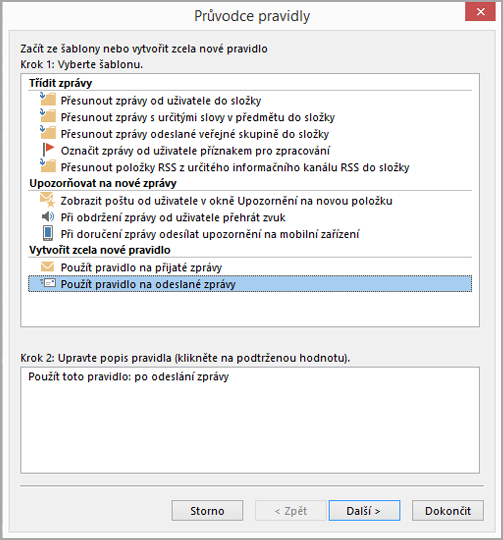
Task: Click RSS folder icon for Přesunout položky RSS
Action: (x=48, y=166)
